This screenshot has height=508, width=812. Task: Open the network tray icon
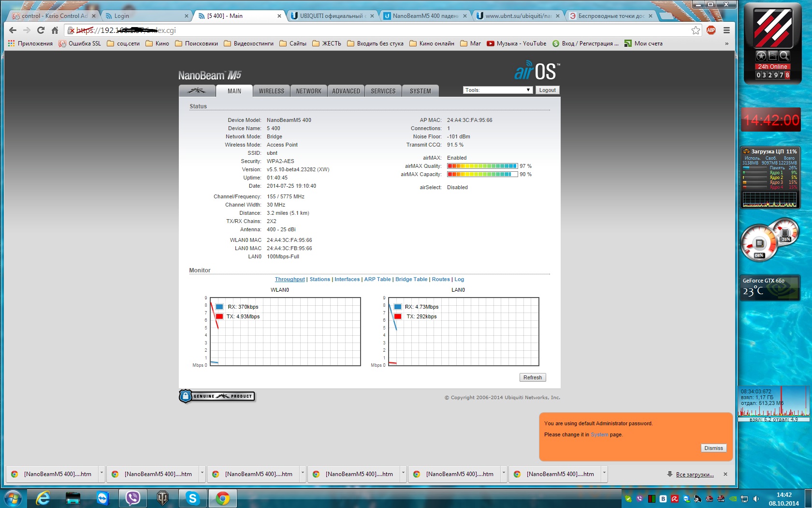(745, 499)
